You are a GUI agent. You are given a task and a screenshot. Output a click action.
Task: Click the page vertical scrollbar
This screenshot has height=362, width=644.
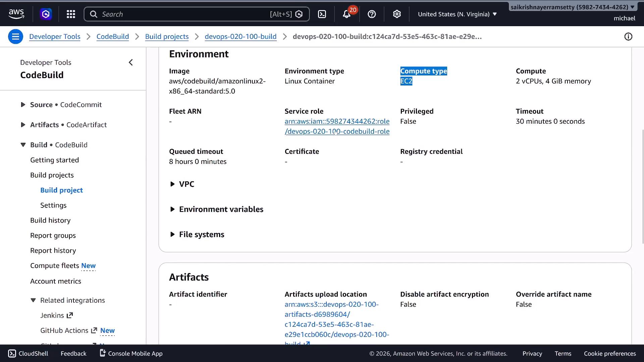pos(643,186)
